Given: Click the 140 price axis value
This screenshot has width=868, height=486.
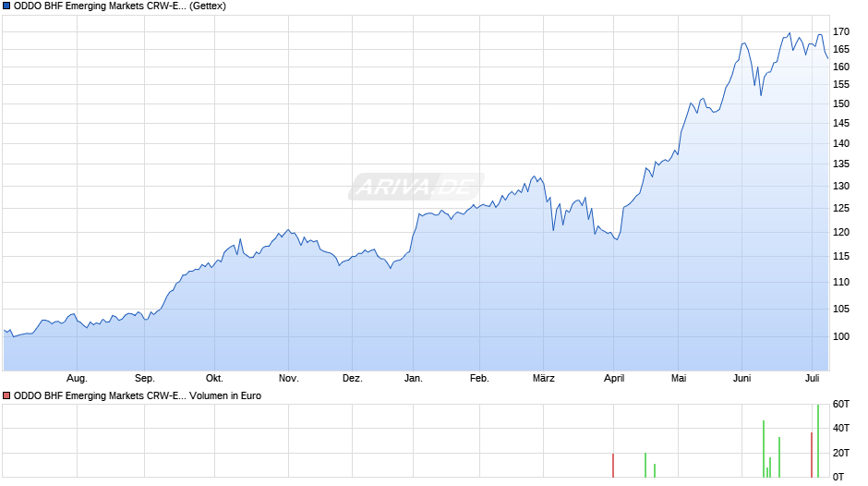Looking at the screenshot, I should 841,143.
